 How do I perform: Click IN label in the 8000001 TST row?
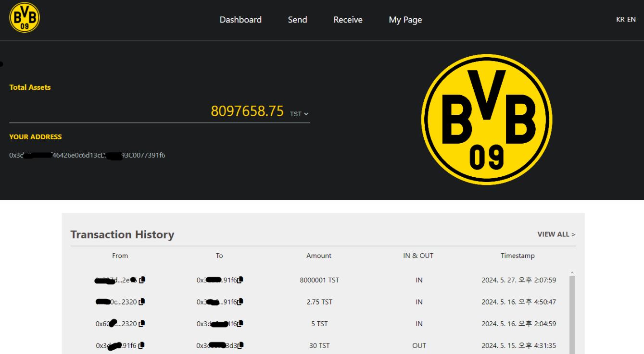click(419, 280)
